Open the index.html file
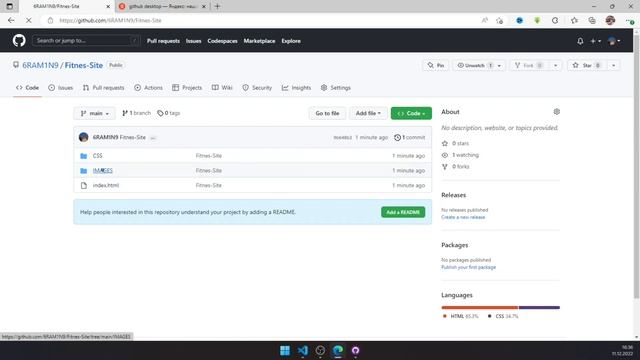 coord(106,185)
